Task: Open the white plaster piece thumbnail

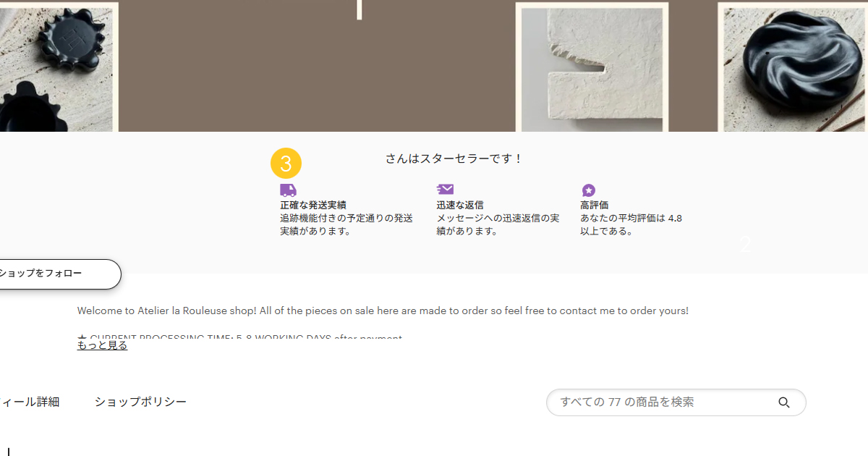Action: tap(592, 67)
